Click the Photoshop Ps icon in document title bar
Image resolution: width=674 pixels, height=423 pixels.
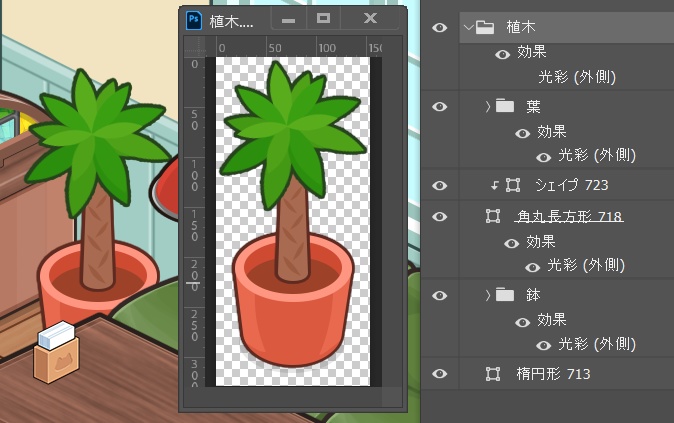click(x=194, y=20)
